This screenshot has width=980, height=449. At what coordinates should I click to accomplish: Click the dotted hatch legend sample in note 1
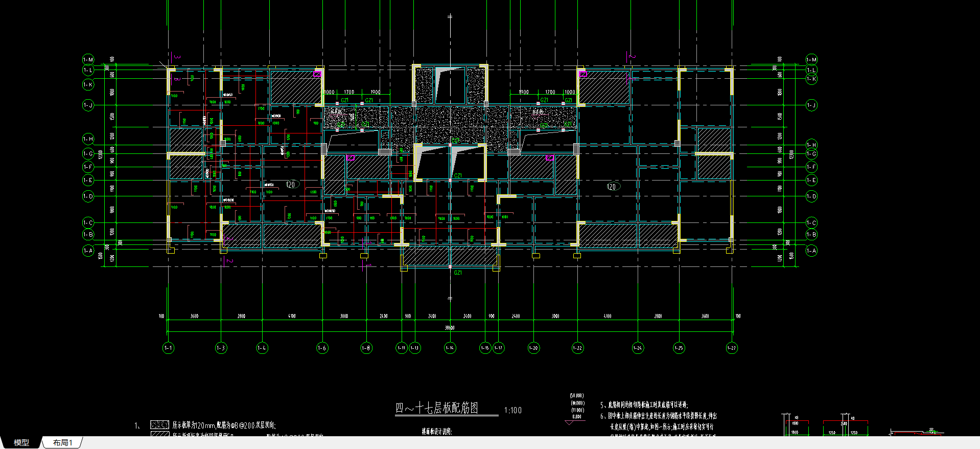pyautogui.click(x=159, y=424)
